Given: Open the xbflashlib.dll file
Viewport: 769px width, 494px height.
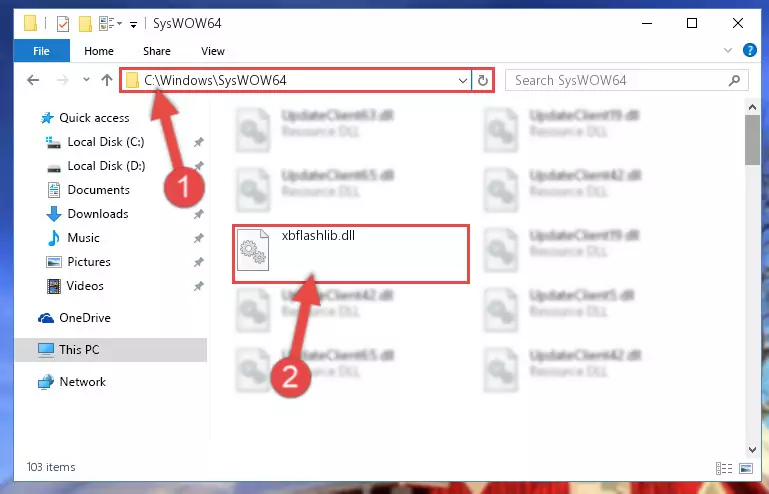Looking at the screenshot, I should (x=351, y=254).
